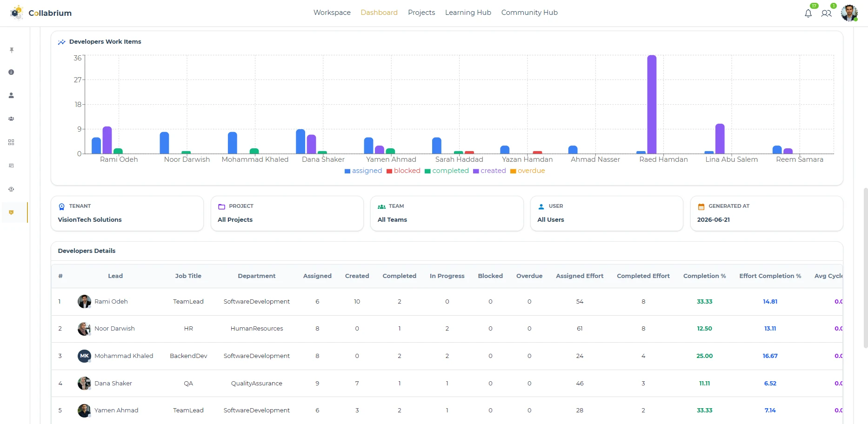868x424 pixels.
Task: Select the highlighted yellow dashboard icon in sidebar
Action: tap(11, 212)
